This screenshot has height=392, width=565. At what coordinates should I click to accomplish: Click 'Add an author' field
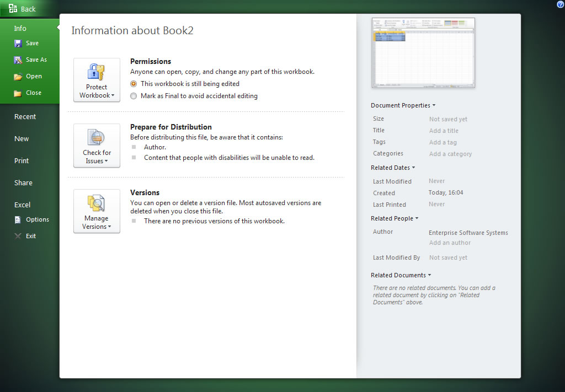pyautogui.click(x=450, y=243)
